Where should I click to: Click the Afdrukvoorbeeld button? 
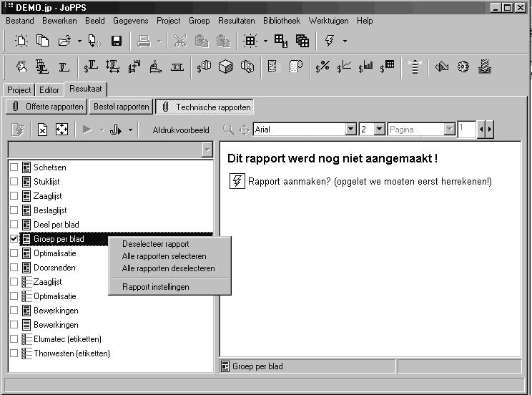pyautogui.click(x=181, y=130)
